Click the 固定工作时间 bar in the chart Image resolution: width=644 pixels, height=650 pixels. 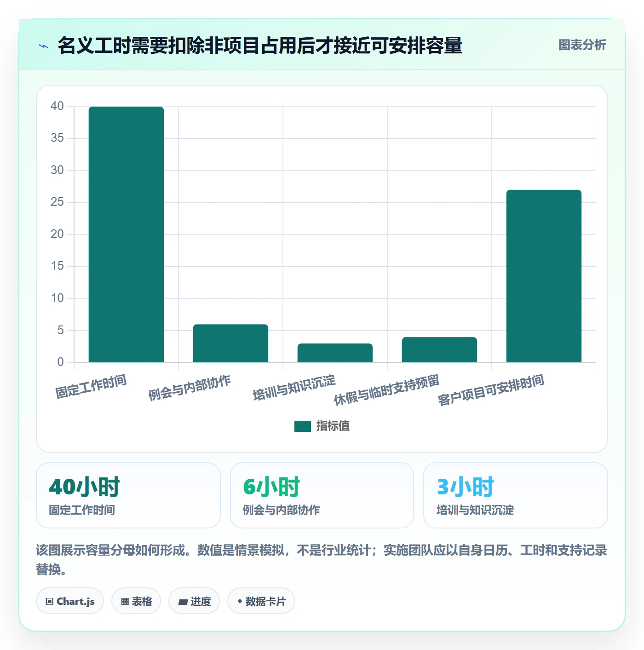tap(126, 234)
